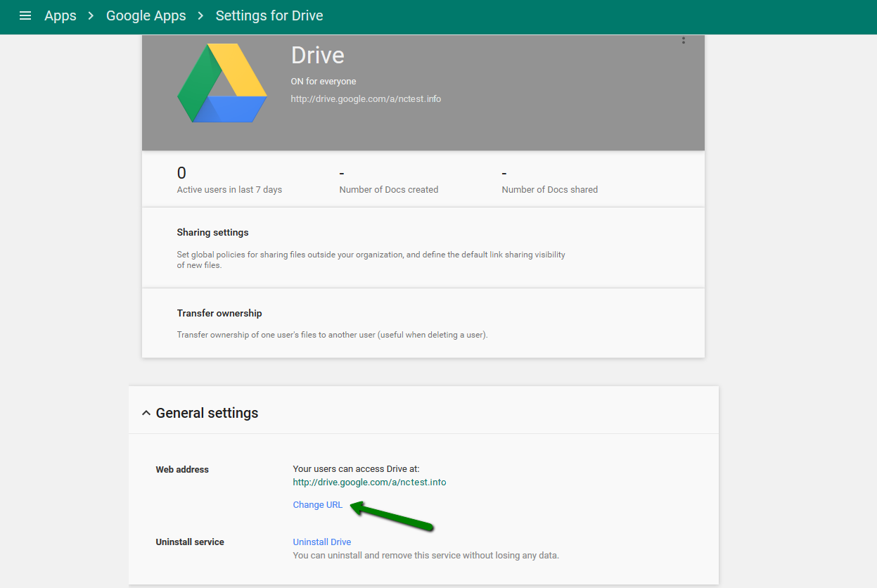Click the Google Drive triangle logo
The height and width of the screenshot is (588, 877).
[222, 83]
